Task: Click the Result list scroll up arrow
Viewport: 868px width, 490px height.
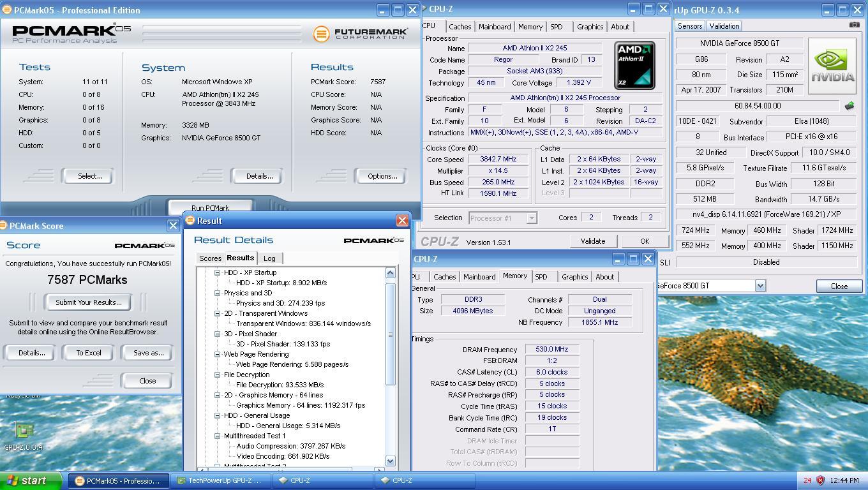Action: click(x=391, y=273)
